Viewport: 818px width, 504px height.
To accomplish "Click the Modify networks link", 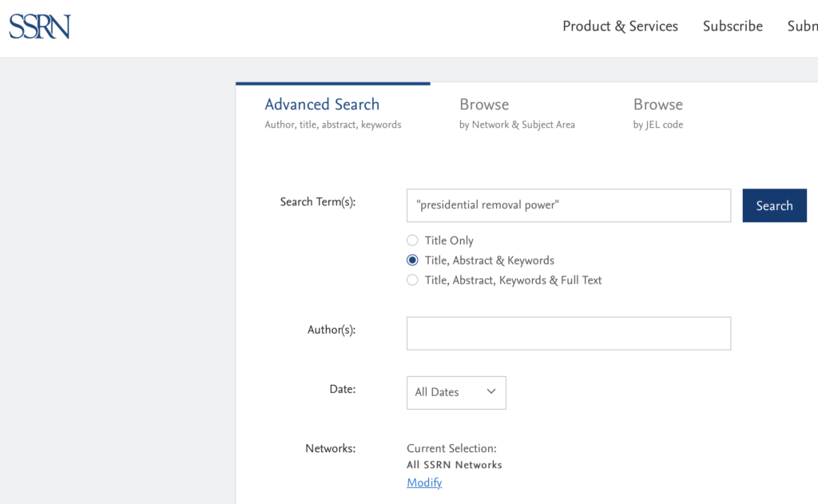I will (x=424, y=482).
